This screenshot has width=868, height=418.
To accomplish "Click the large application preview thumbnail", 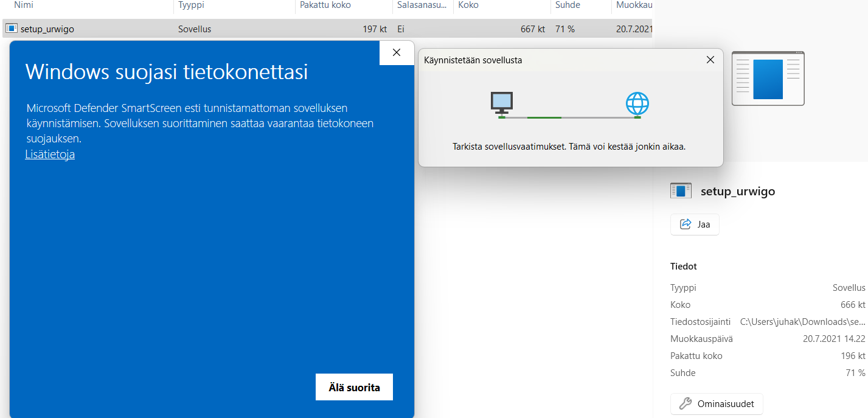I will 768,78.
